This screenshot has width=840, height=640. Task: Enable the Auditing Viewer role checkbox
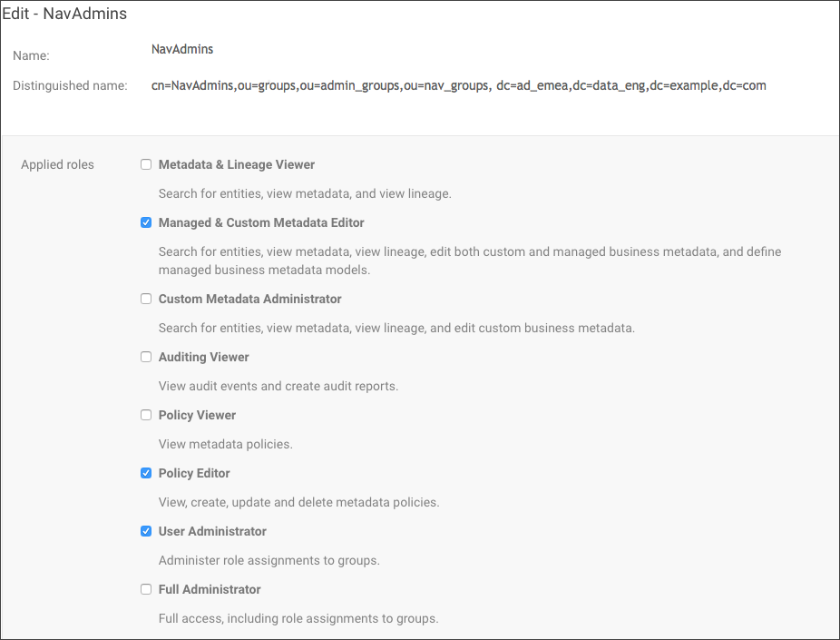pos(146,357)
